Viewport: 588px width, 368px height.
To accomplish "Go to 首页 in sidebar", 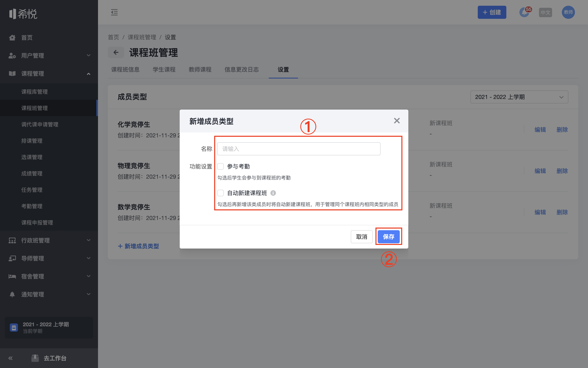I will 49,37.
